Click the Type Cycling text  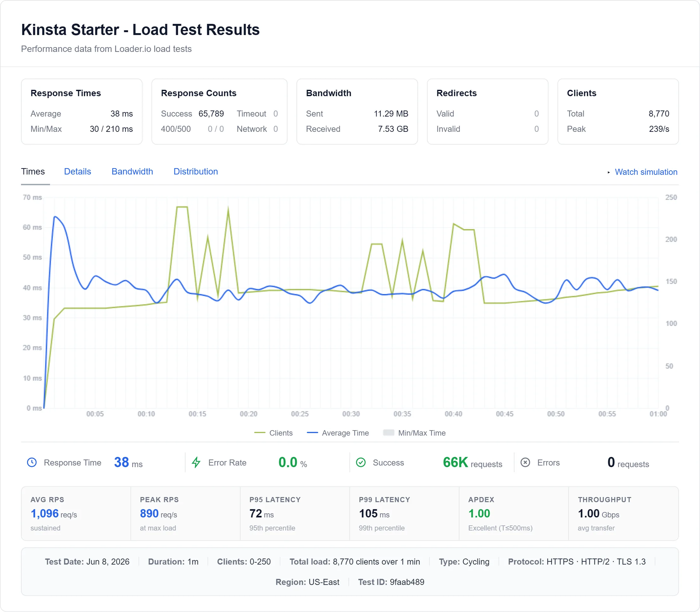pyautogui.click(x=464, y=562)
